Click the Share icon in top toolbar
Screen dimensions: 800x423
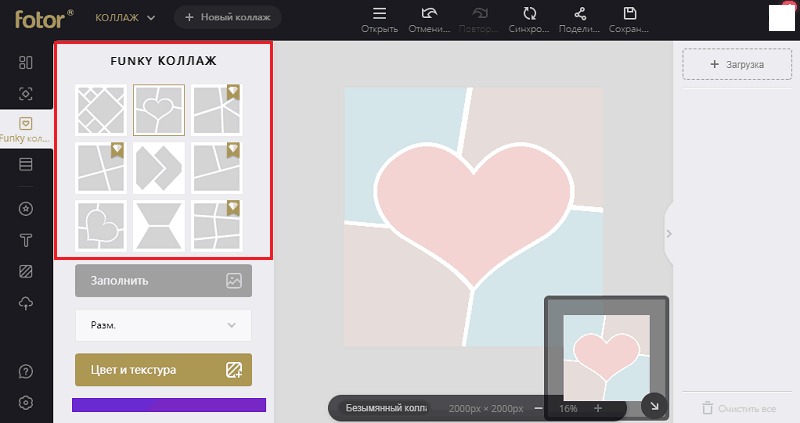580,19
